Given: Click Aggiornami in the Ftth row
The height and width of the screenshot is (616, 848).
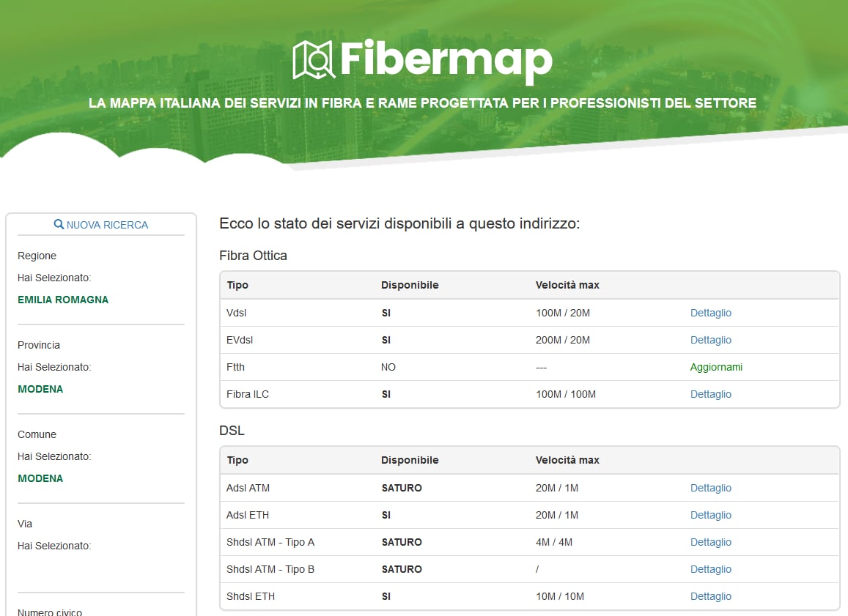Looking at the screenshot, I should [x=716, y=367].
